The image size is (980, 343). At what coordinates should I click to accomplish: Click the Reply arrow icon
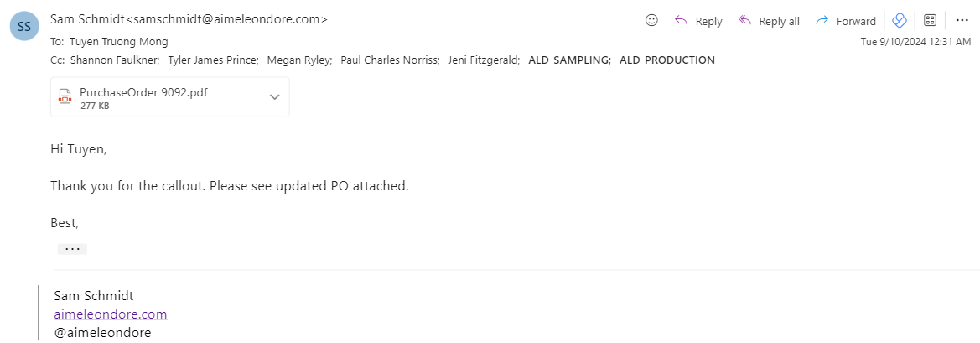click(681, 21)
